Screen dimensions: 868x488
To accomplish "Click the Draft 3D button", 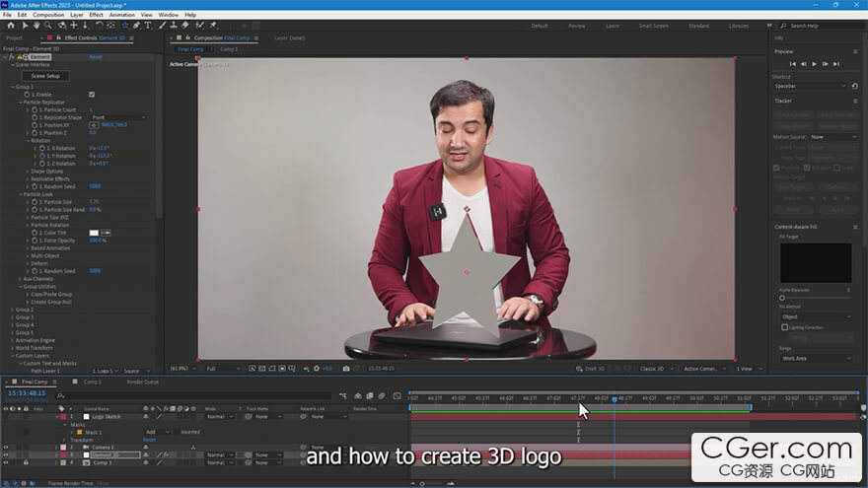I will tap(591, 369).
